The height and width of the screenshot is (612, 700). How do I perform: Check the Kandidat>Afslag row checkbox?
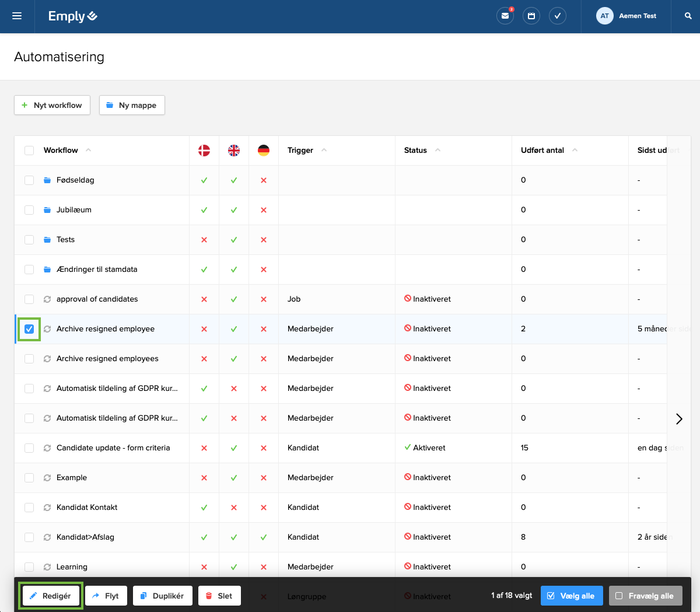coord(29,537)
